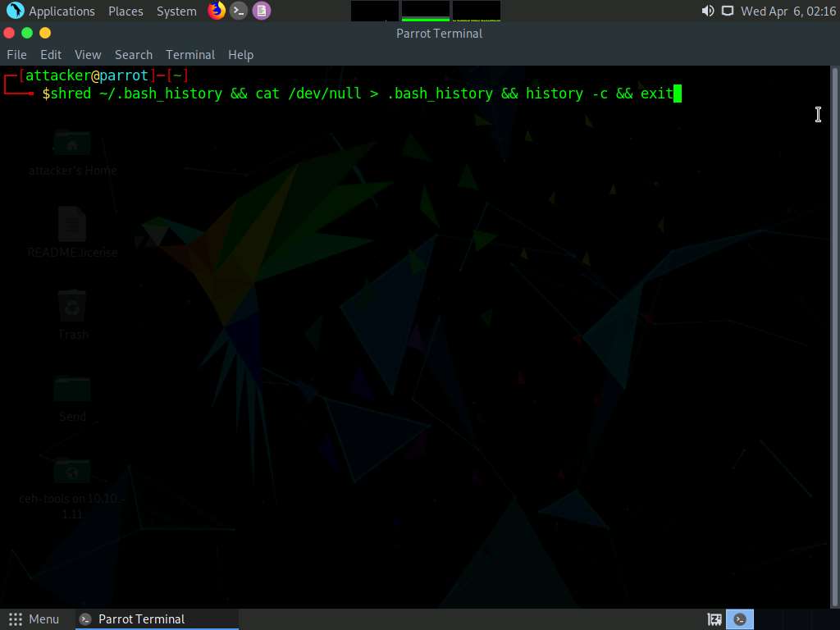Select the terminal workspace icon at bottom right
840x630 pixels.
tap(740, 619)
